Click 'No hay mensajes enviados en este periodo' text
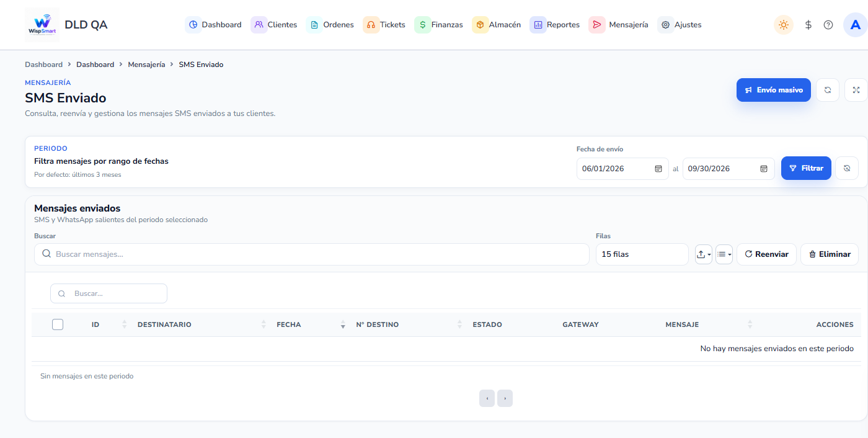The width and height of the screenshot is (868, 438). (x=777, y=349)
